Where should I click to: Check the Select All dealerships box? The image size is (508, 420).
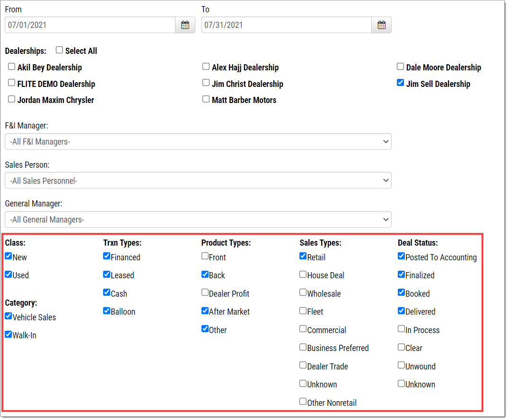tap(59, 50)
